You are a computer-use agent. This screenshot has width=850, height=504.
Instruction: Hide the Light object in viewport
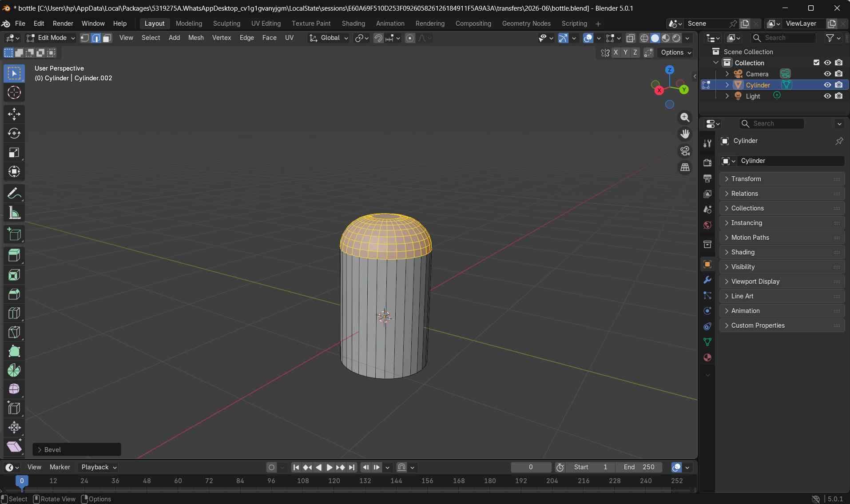tap(827, 96)
